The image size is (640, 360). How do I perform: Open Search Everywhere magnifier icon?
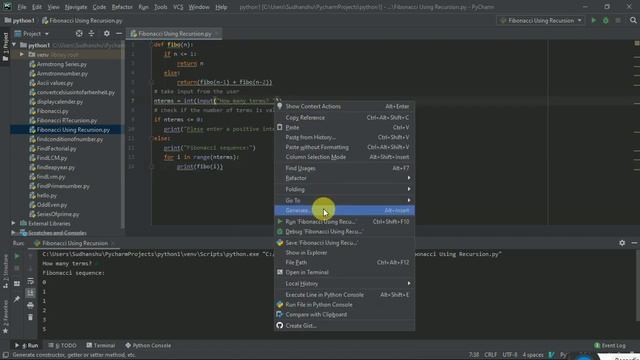tap(633, 20)
